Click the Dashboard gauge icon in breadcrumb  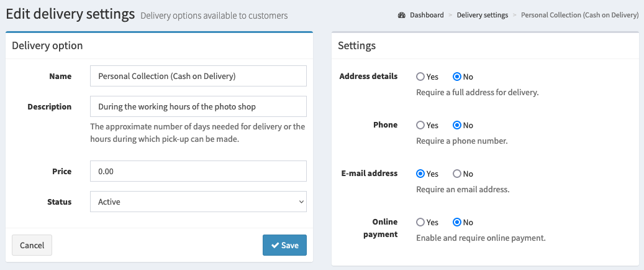coord(402,15)
